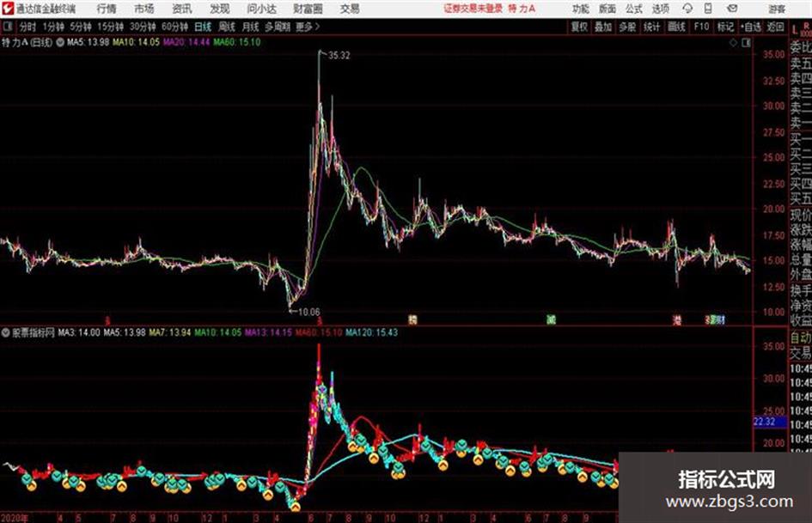Open the 版面 menu
Viewport: 812px width, 523px height.
pos(607,9)
